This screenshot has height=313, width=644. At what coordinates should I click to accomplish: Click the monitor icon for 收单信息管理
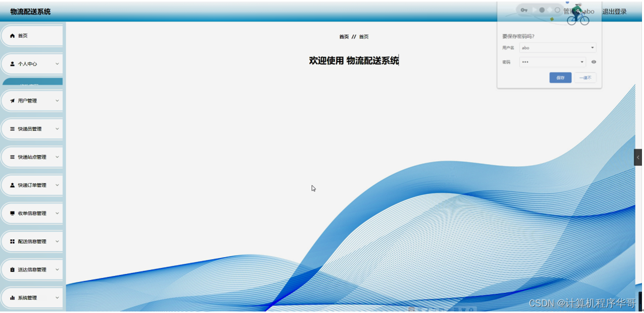(13, 214)
